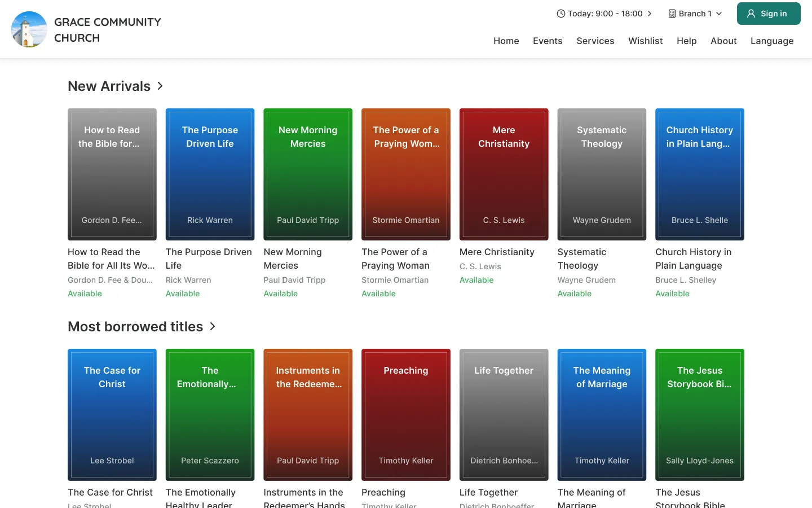Open the Preaching red book cover

(x=406, y=415)
